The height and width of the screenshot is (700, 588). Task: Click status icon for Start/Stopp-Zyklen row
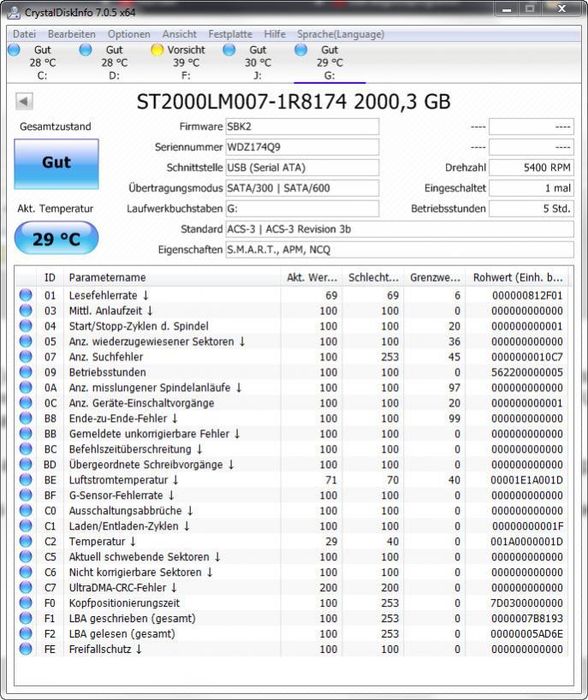click(x=26, y=325)
